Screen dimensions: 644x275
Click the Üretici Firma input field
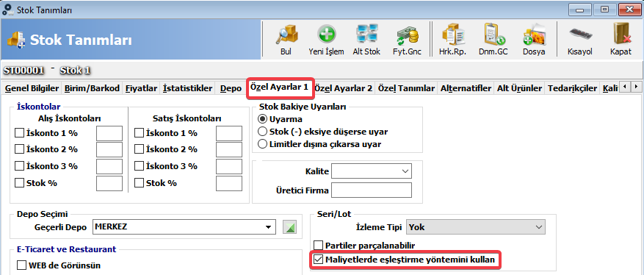(372, 190)
